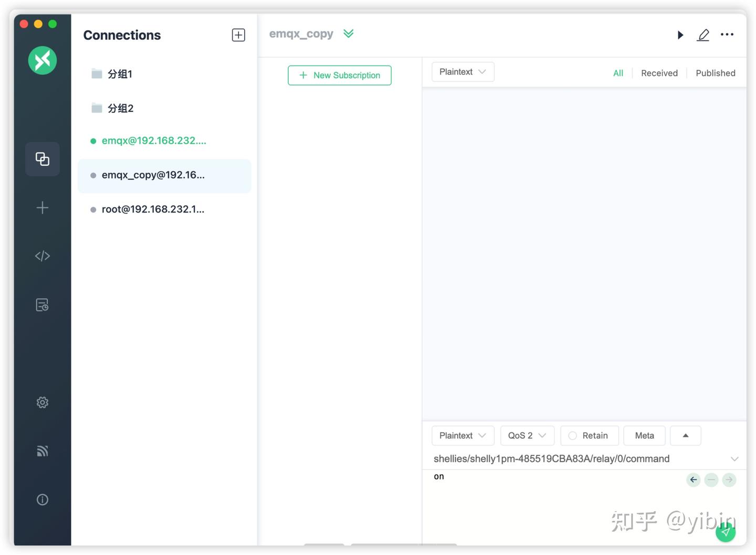
Task: Toggle connection for emqx_copy with play button
Action: [x=680, y=35]
